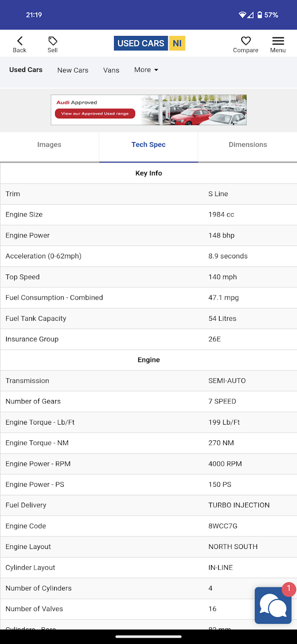The height and width of the screenshot is (644, 297).
Task: Tap the Wi-Fi signal icon
Action: [242, 15]
